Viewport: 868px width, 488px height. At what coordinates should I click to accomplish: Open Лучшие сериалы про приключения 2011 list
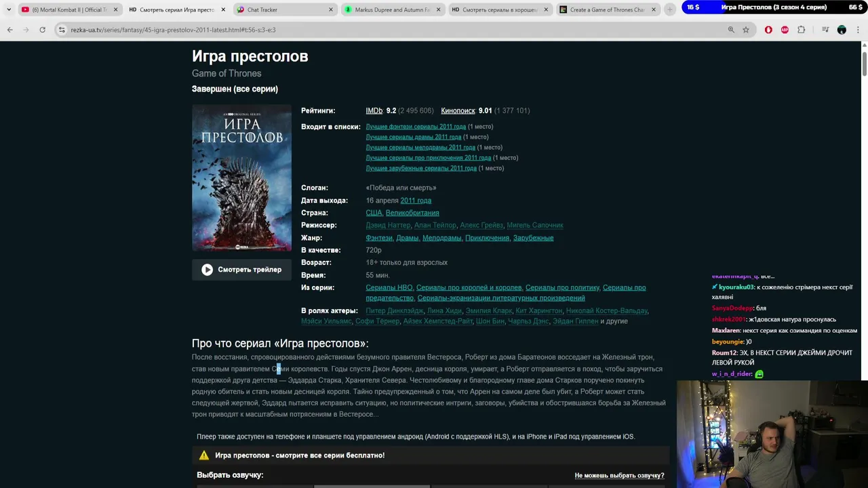[x=428, y=158]
